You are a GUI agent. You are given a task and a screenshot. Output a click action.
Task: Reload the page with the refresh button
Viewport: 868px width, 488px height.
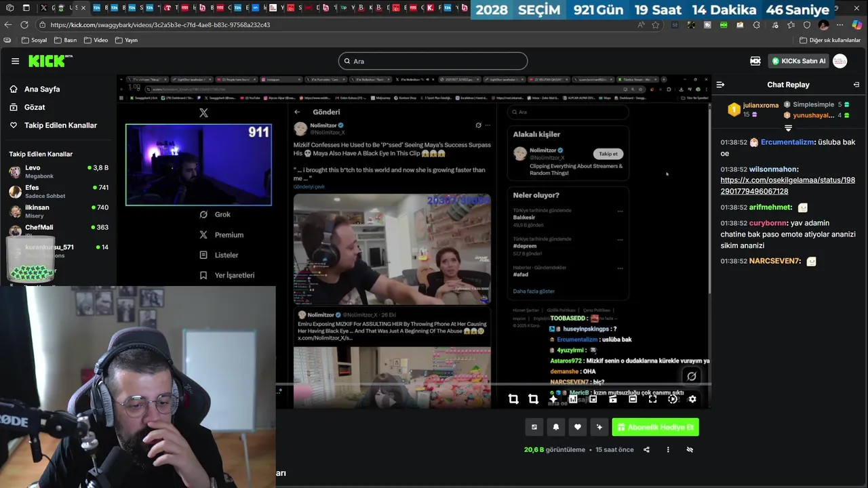pos(24,24)
